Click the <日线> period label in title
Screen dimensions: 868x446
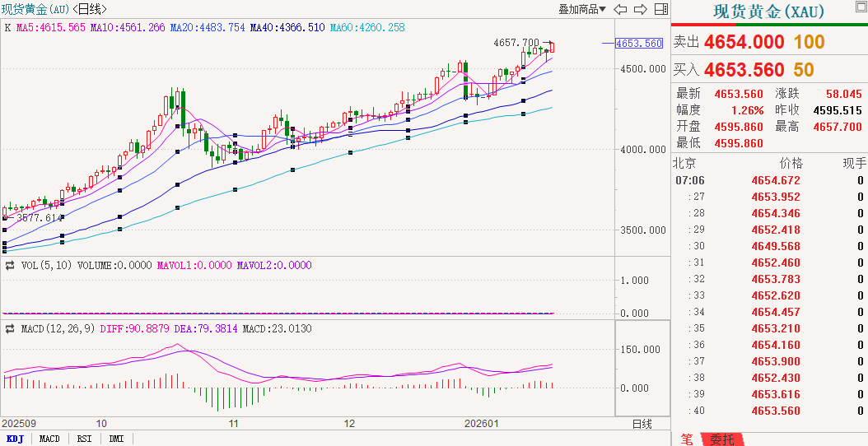[90, 9]
